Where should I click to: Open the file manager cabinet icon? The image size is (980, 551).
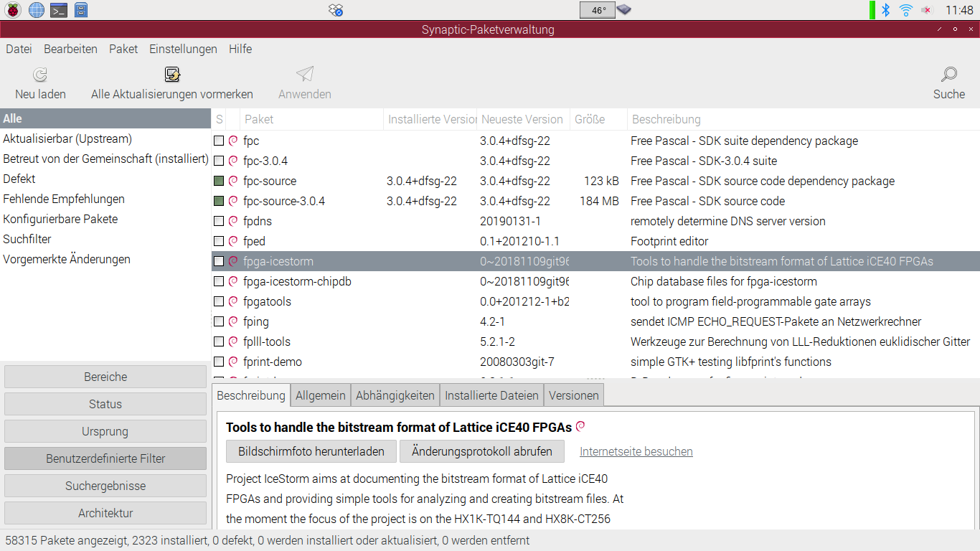(81, 10)
